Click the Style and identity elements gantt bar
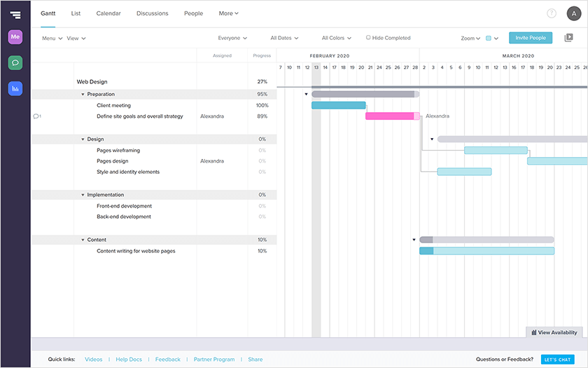The width and height of the screenshot is (588, 368). point(464,172)
